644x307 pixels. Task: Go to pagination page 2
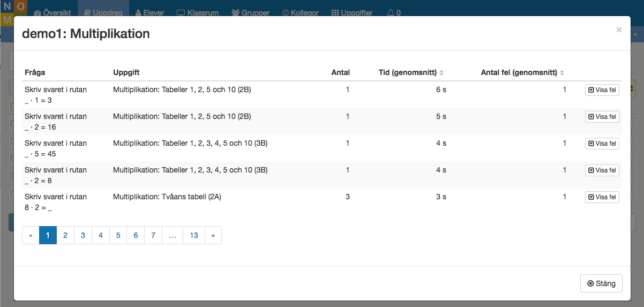(x=65, y=235)
